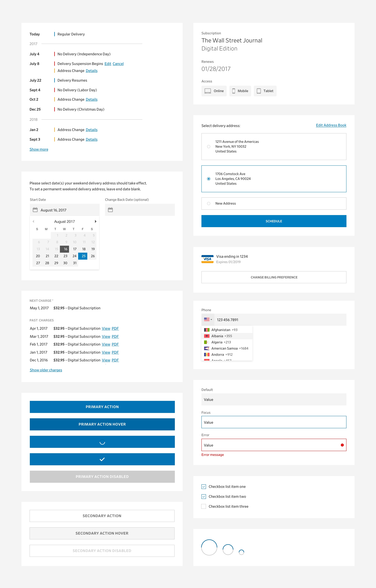The height and width of the screenshot is (588, 376).
Task: Advance calendar to next month
Action: [x=95, y=221]
